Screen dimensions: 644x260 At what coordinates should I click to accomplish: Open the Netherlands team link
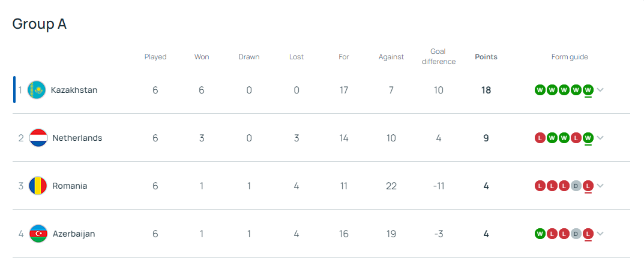(x=77, y=138)
